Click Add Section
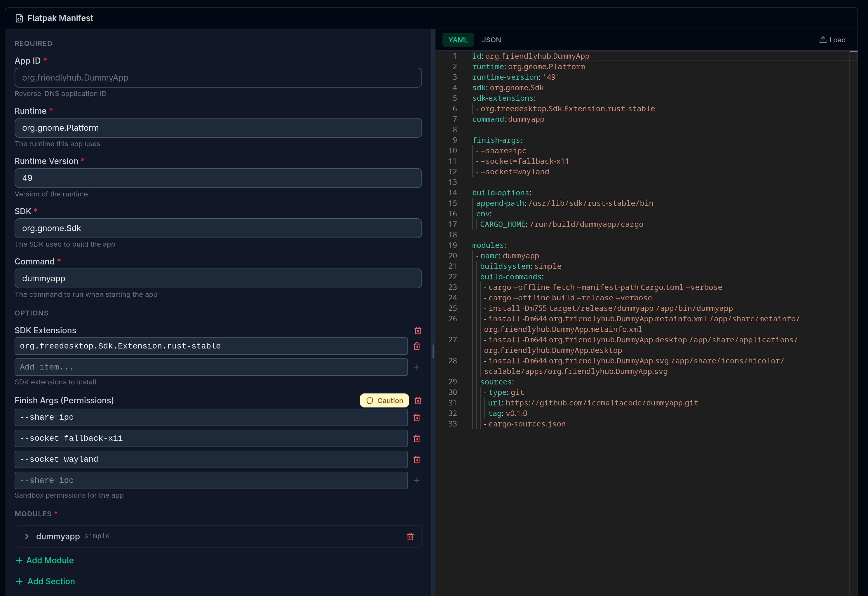Viewport: 868px width, 596px height. (46, 581)
